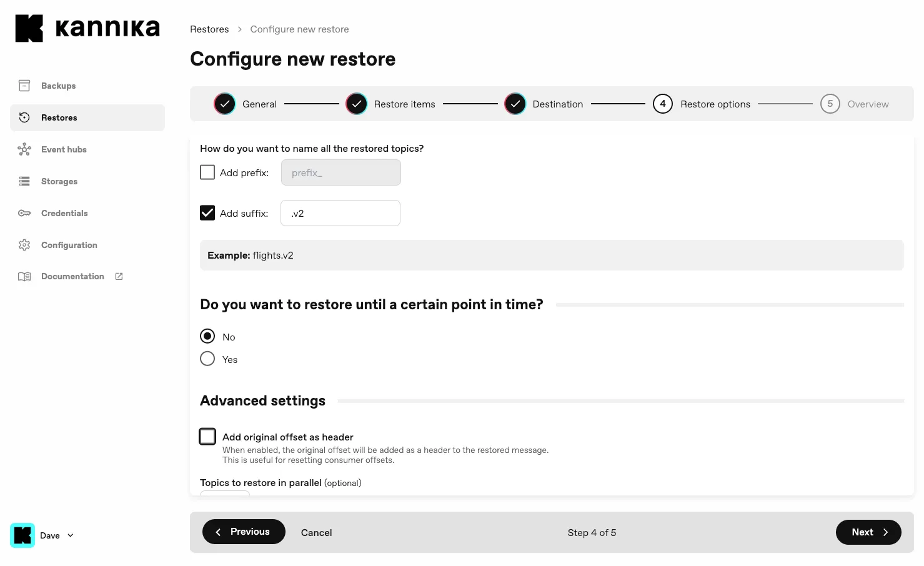This screenshot has height=566, width=924.
Task: Open the Restores breadcrumb link
Action: coord(209,29)
